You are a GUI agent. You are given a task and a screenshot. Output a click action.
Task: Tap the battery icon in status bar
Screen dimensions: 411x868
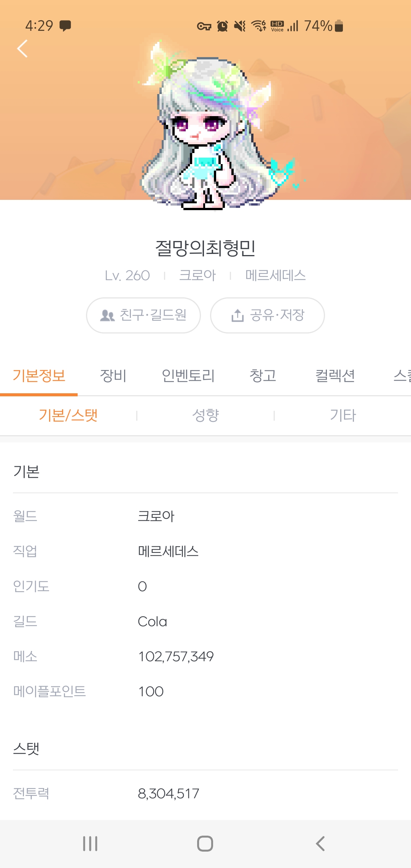[339, 26]
